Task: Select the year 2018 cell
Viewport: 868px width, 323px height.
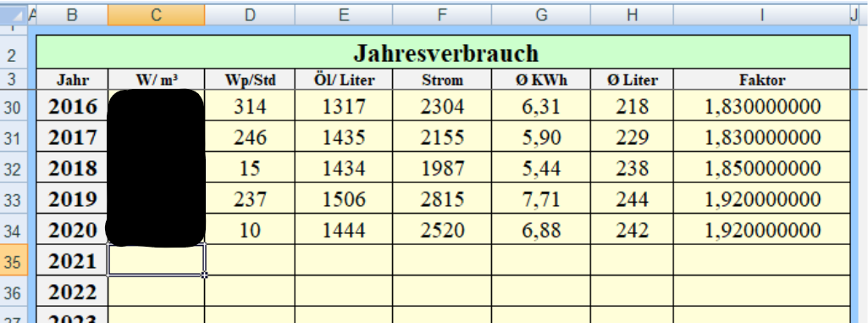Action: coord(73,168)
